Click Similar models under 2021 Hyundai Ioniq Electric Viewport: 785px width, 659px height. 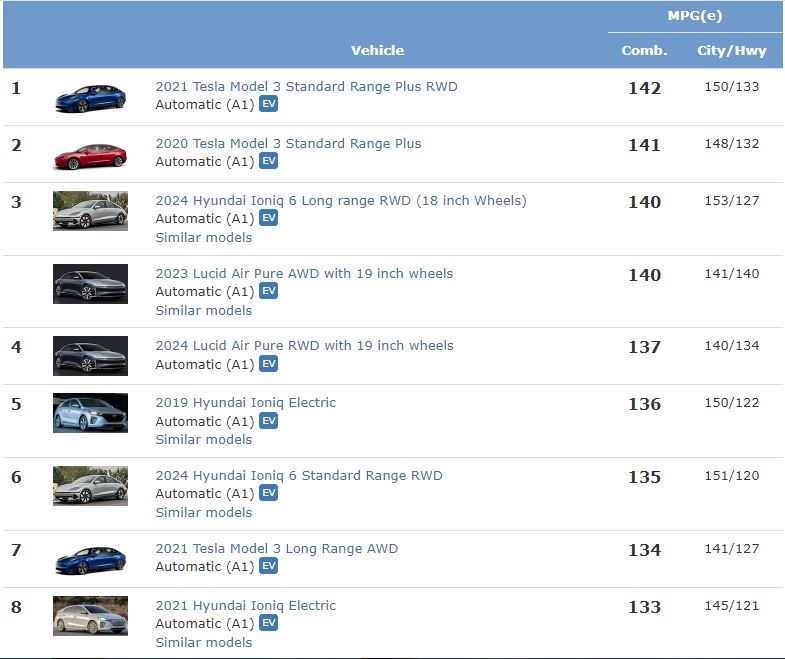click(x=204, y=642)
